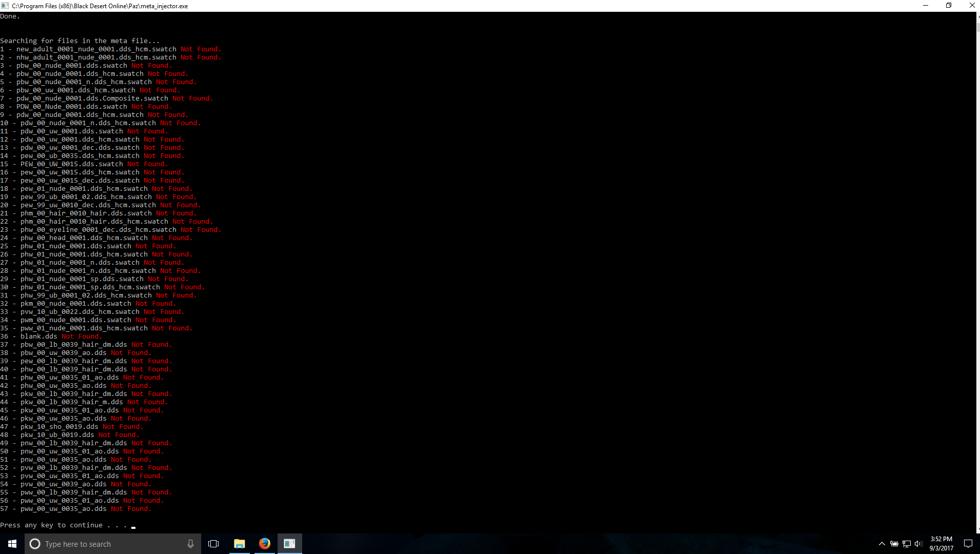
Task: Restore down the console window
Action: pos(949,6)
